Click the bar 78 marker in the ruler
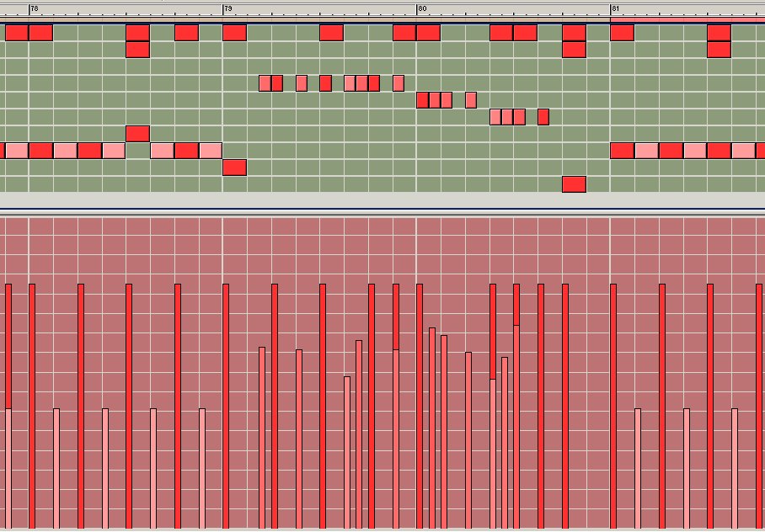Viewport: 765px width, 532px height. [34, 8]
